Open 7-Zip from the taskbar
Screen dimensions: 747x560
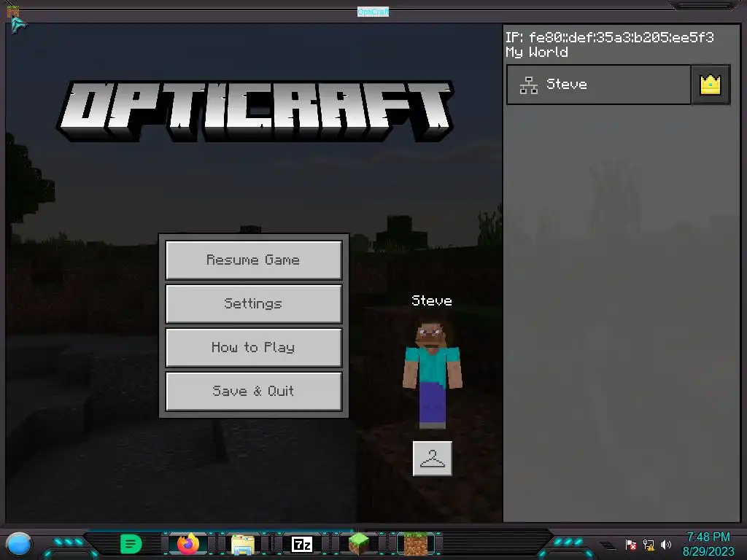tap(301, 544)
